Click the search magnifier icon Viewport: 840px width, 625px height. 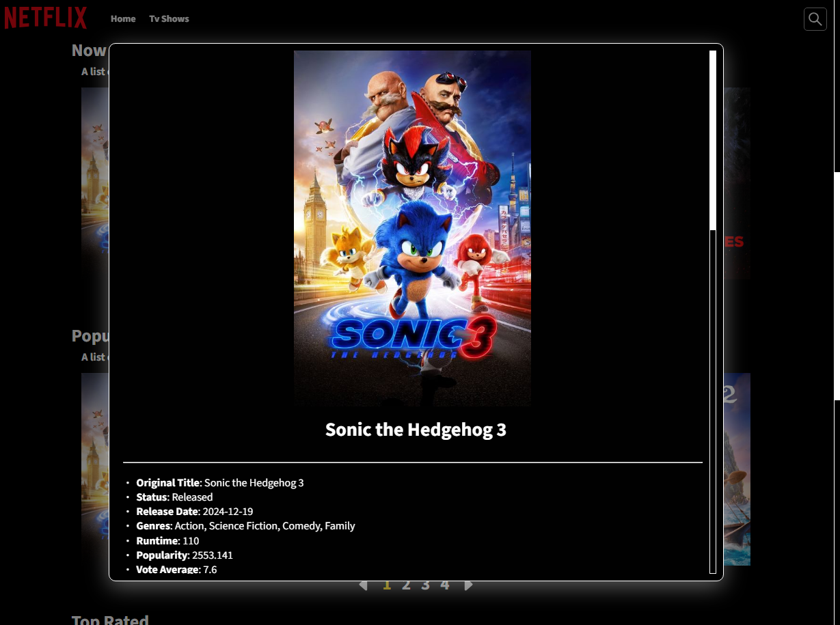815,19
